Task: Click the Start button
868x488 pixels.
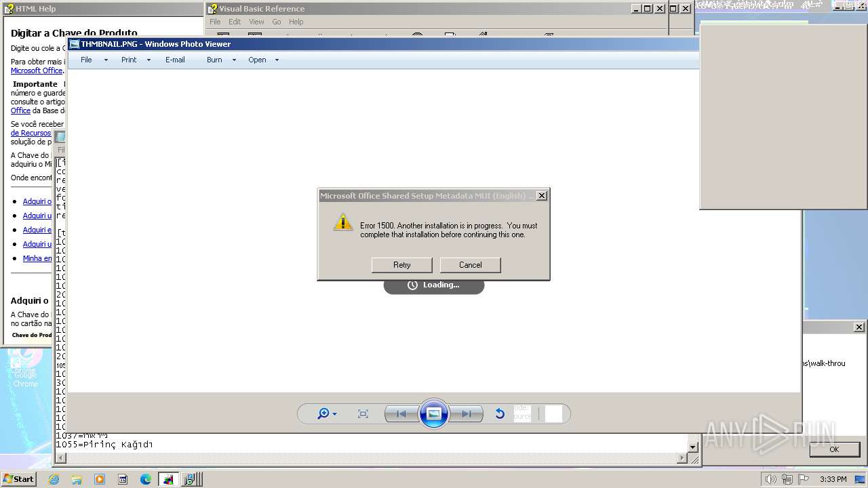Action: tap(18, 479)
